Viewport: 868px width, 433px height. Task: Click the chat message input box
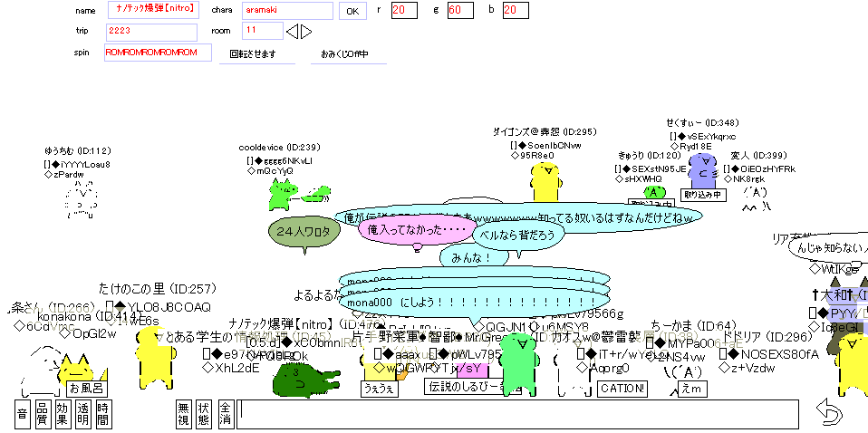(x=519, y=414)
